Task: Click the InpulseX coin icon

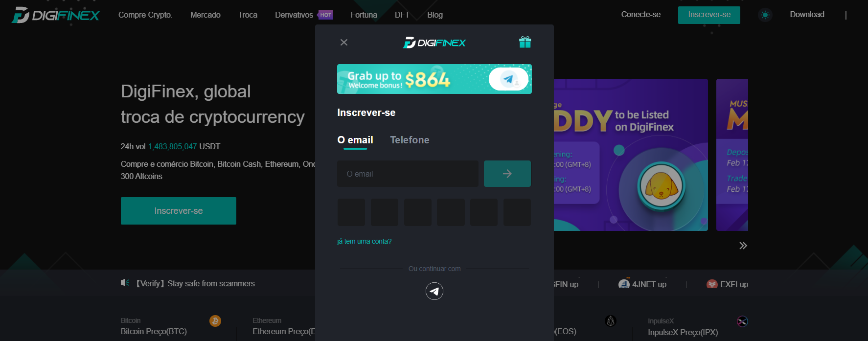Action: click(742, 321)
